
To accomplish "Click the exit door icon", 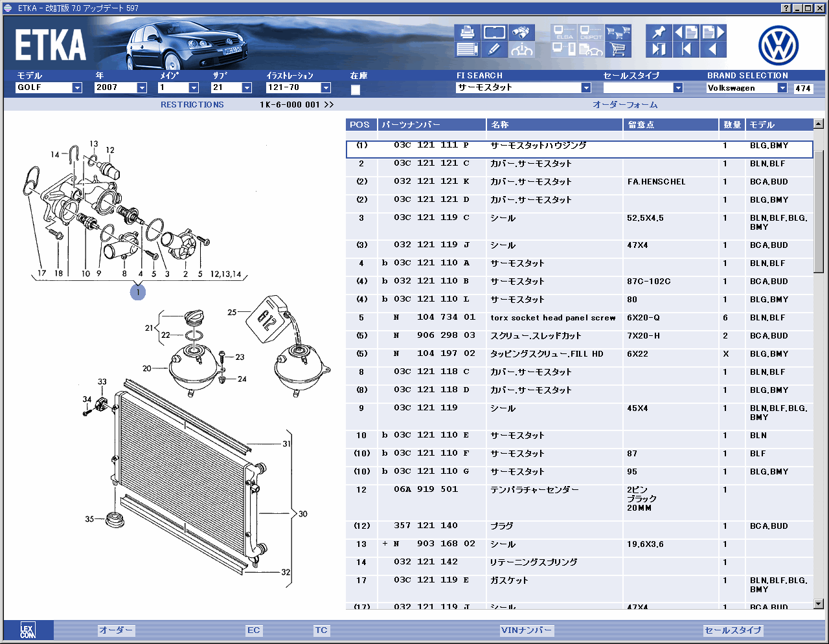I will click(659, 49).
